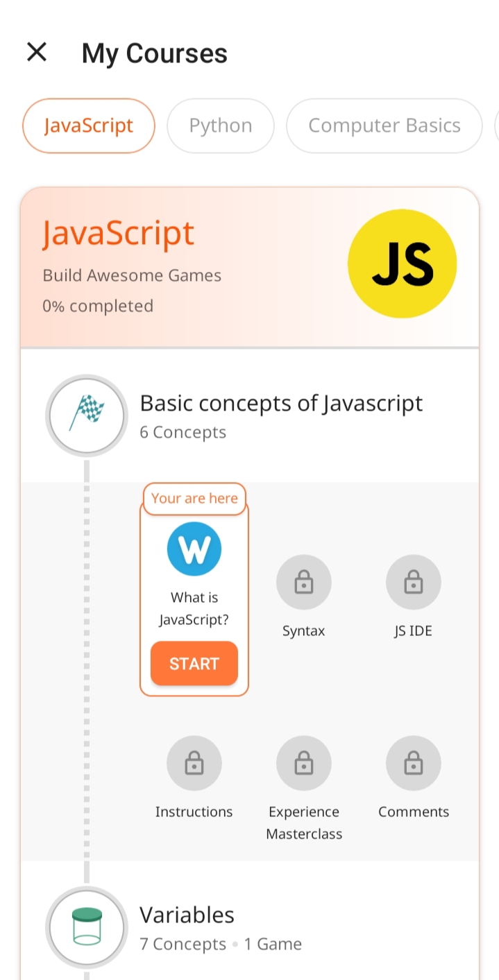This screenshot has height=980, width=499.
Task: Click the JavaScript course title header
Action: [118, 233]
